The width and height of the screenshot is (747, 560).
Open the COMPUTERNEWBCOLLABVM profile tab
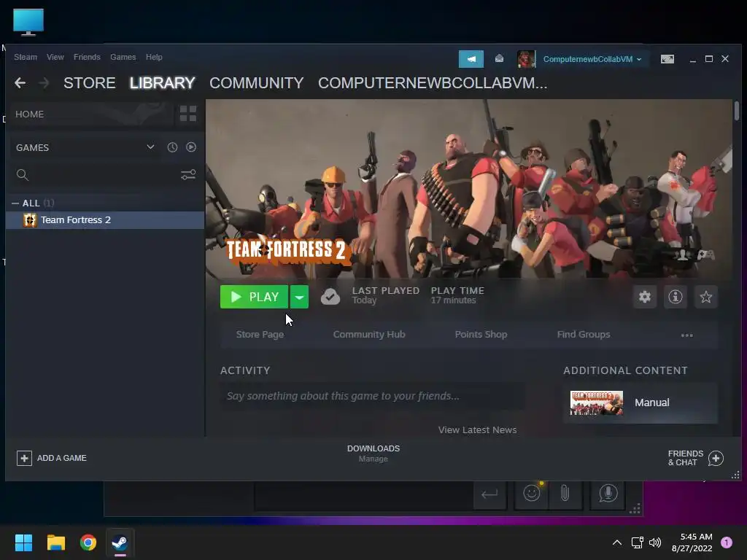(433, 83)
